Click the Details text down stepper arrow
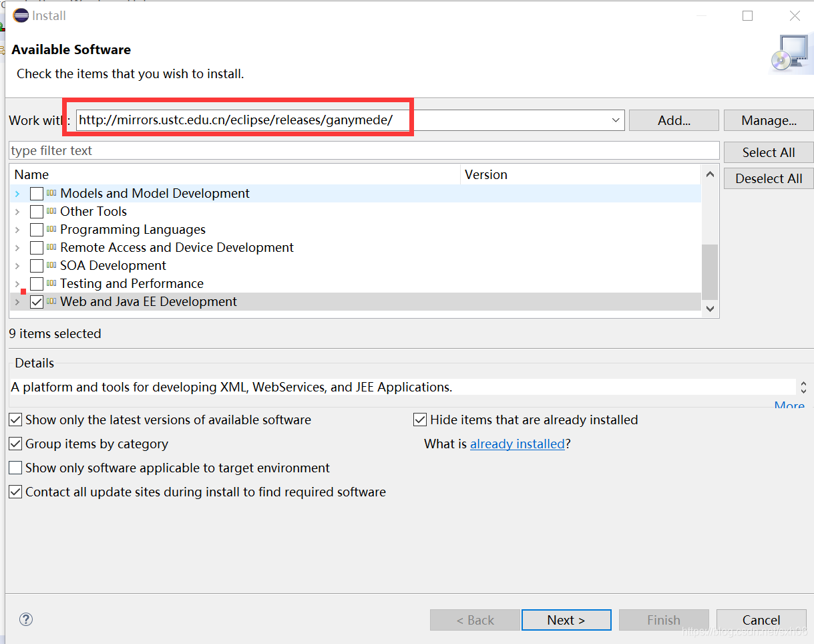 coord(803,390)
